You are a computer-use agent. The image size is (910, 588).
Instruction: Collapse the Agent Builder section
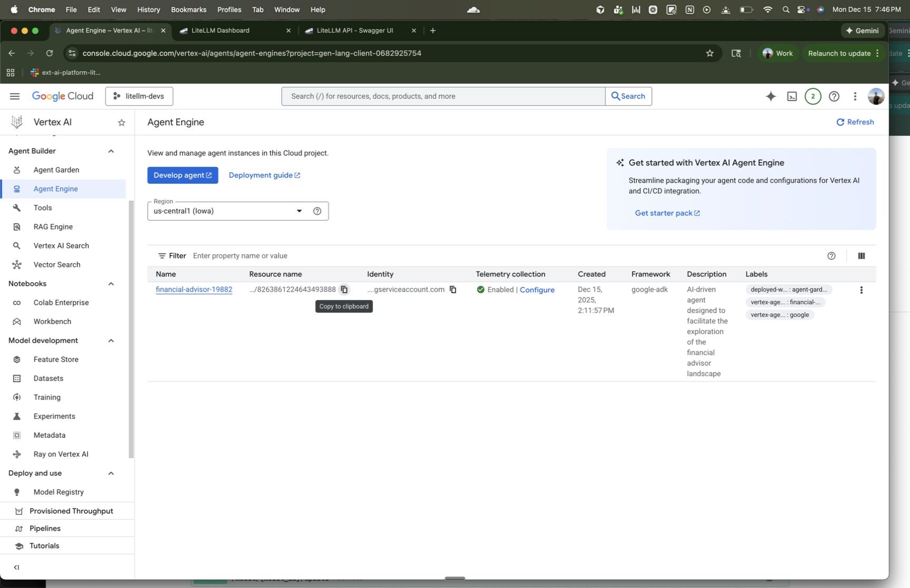coord(111,151)
